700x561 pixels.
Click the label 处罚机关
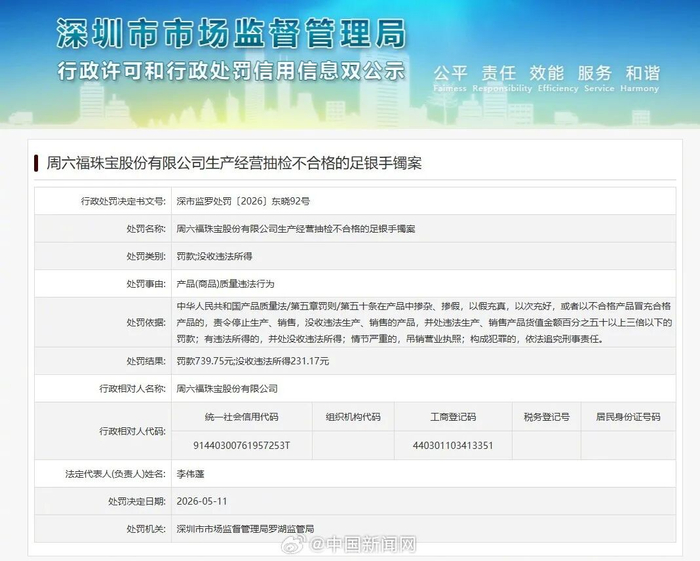click(146, 529)
